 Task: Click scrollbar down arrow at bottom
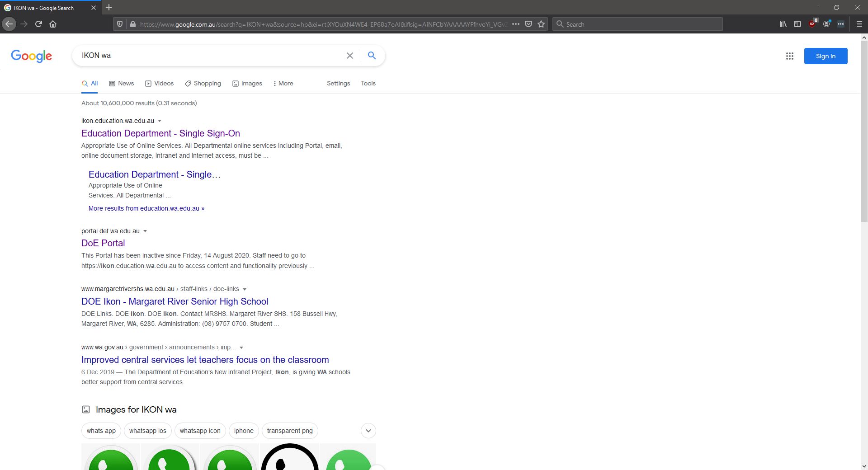point(864,466)
